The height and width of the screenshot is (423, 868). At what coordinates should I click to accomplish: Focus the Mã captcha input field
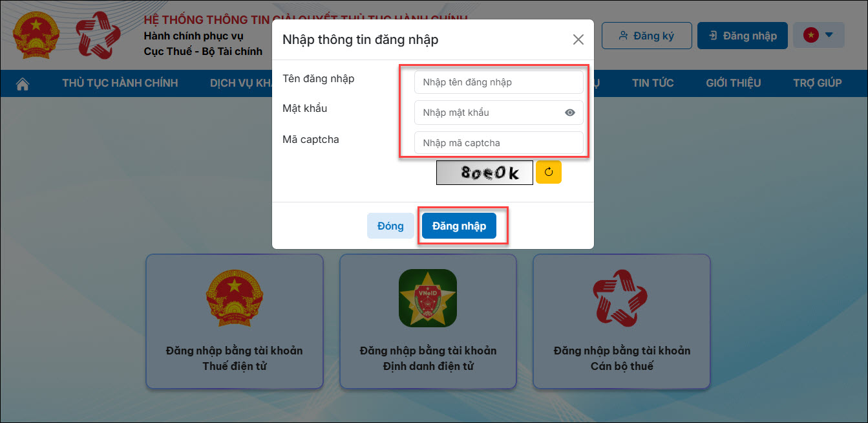point(499,143)
